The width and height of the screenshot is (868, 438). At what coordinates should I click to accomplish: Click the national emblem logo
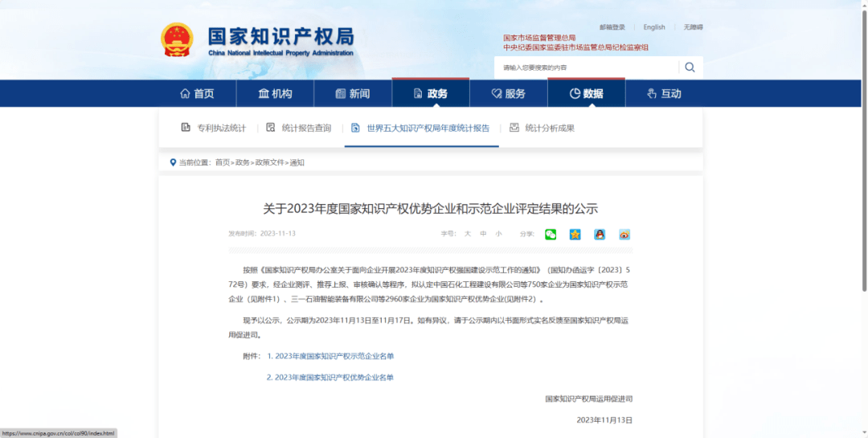pos(177,39)
